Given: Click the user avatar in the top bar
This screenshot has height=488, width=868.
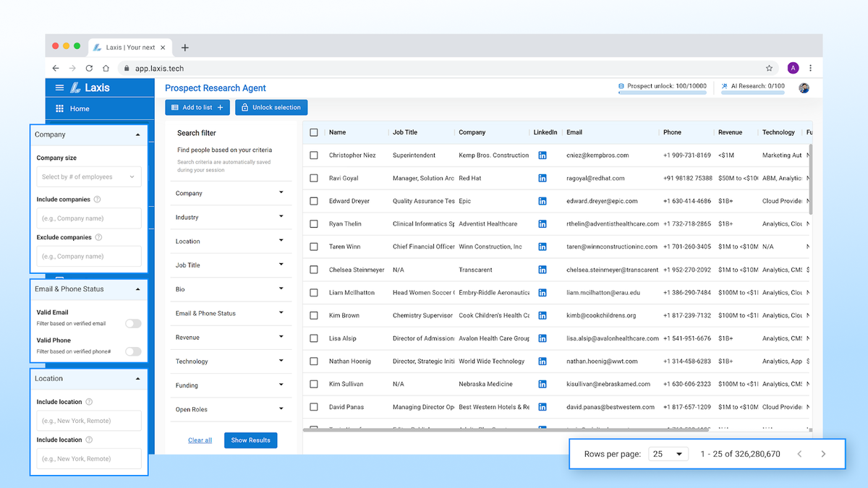Looking at the screenshot, I should (x=803, y=87).
